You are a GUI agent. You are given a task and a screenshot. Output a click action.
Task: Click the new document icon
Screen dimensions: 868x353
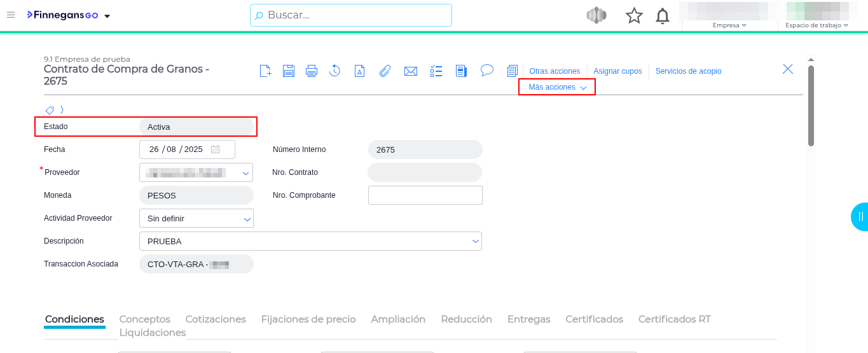pos(265,71)
